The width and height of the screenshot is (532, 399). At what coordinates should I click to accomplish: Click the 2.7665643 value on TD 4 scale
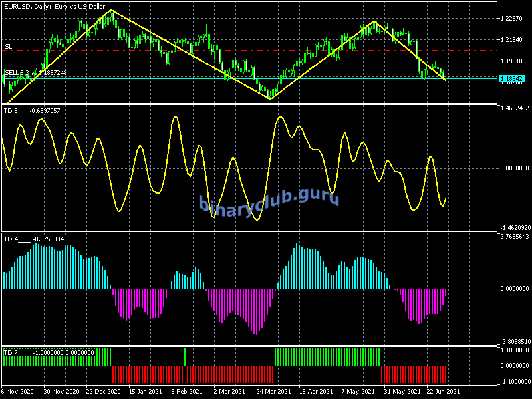514,236
